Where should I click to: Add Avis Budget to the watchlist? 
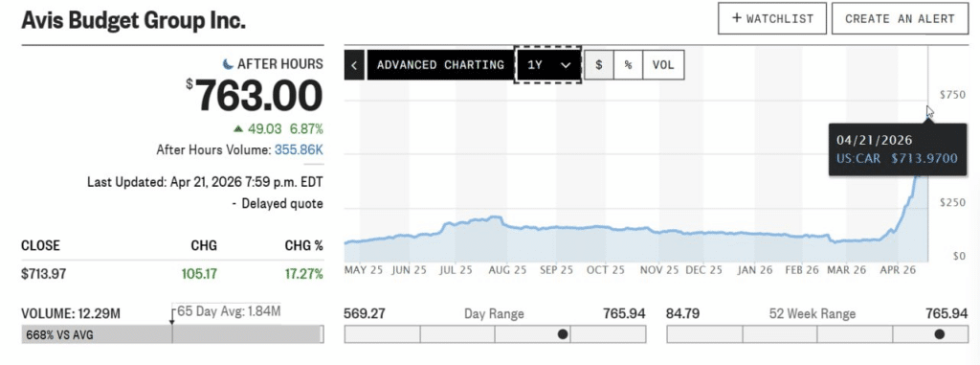tap(772, 19)
